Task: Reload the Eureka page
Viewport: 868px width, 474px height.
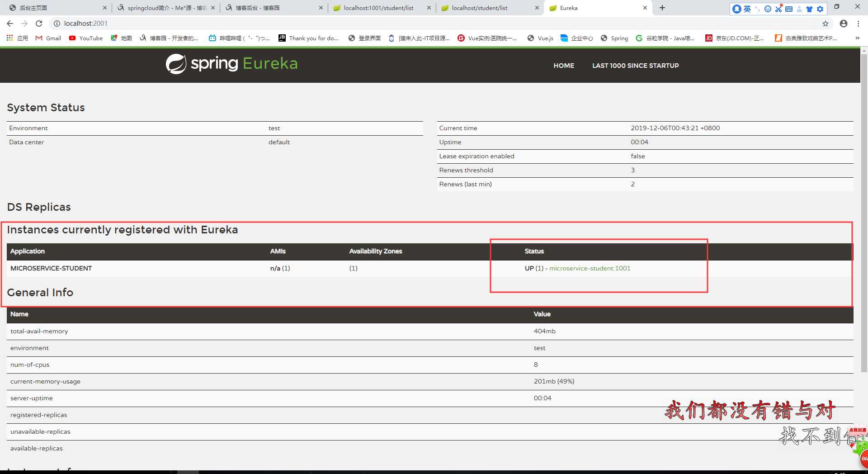Action: (39, 24)
